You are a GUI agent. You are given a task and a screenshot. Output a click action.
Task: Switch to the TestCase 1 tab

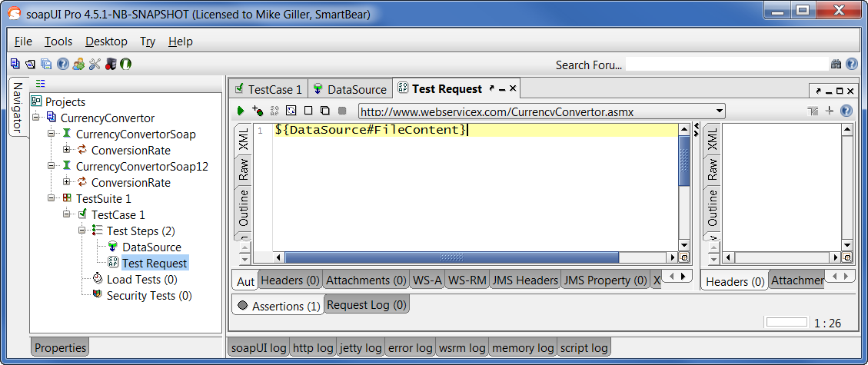point(268,89)
